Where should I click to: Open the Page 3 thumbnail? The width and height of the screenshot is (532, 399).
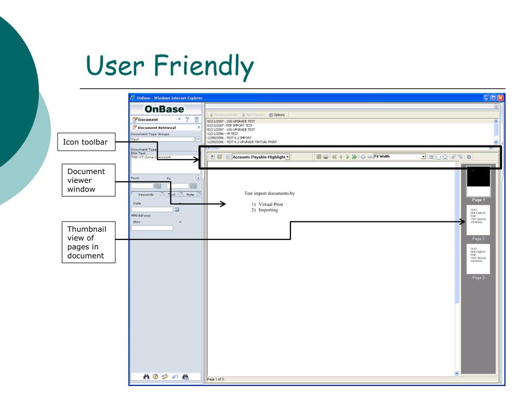pos(478,259)
